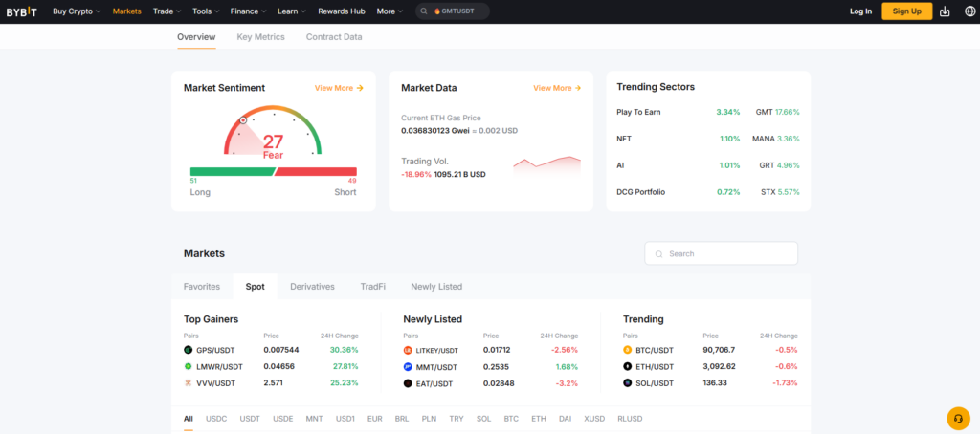Click the Bybit logo in the header
This screenshot has height=434, width=980.
point(23,11)
